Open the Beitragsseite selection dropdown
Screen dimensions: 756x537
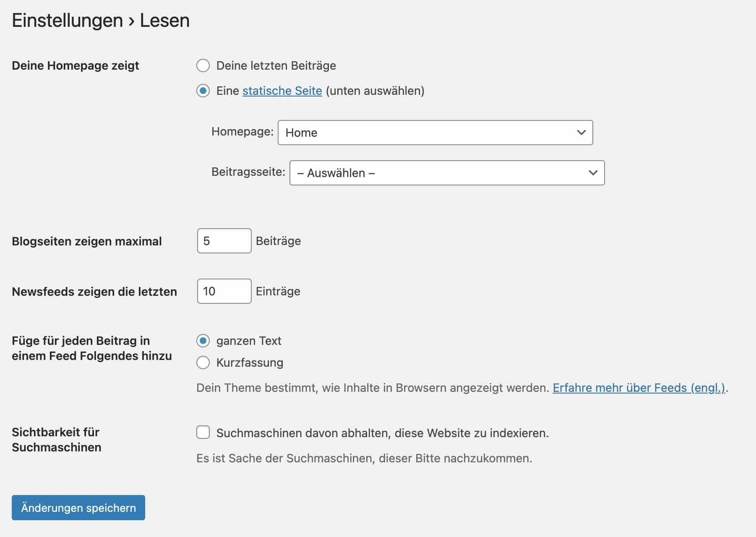click(x=447, y=173)
